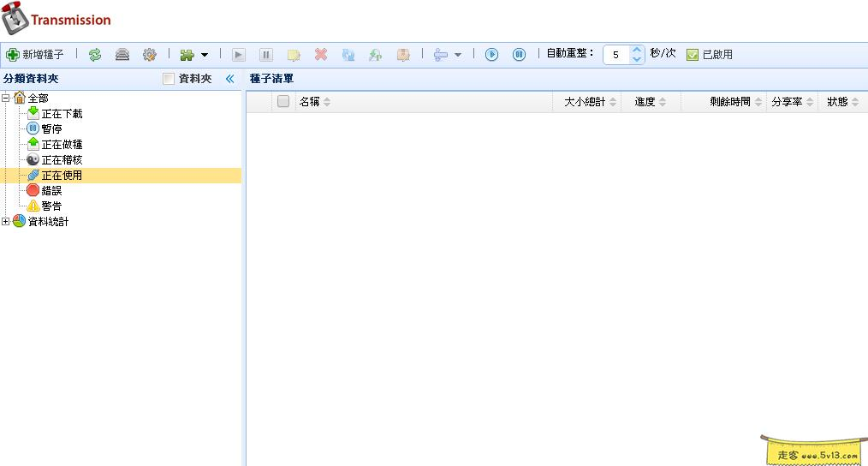Click the blue circular start-all icon
Image resolution: width=868 pixels, height=466 pixels.
click(491, 54)
